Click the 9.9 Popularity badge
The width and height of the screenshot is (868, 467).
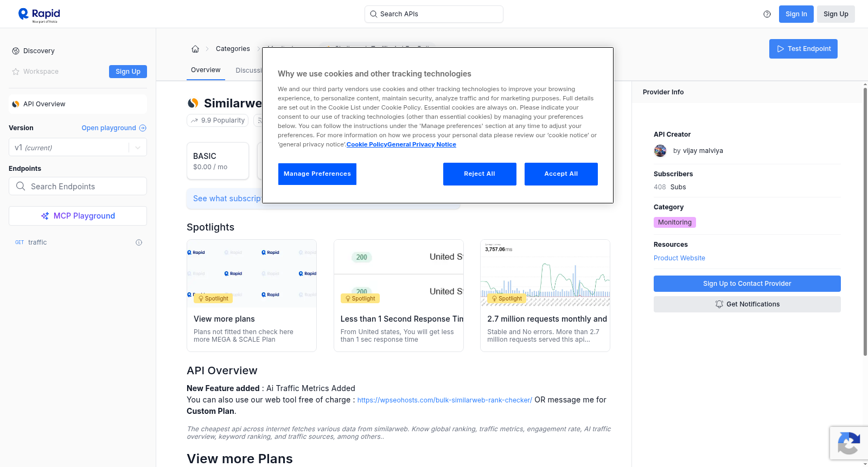[x=218, y=120]
